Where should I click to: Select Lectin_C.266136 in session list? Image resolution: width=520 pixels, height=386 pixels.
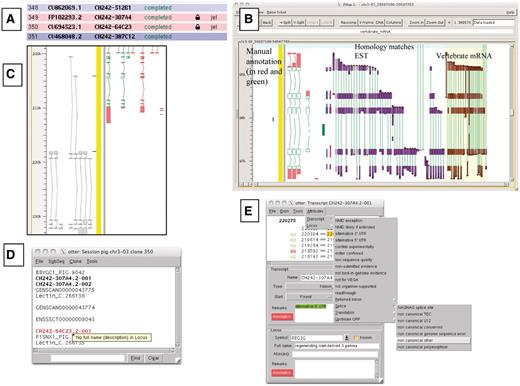60,296
